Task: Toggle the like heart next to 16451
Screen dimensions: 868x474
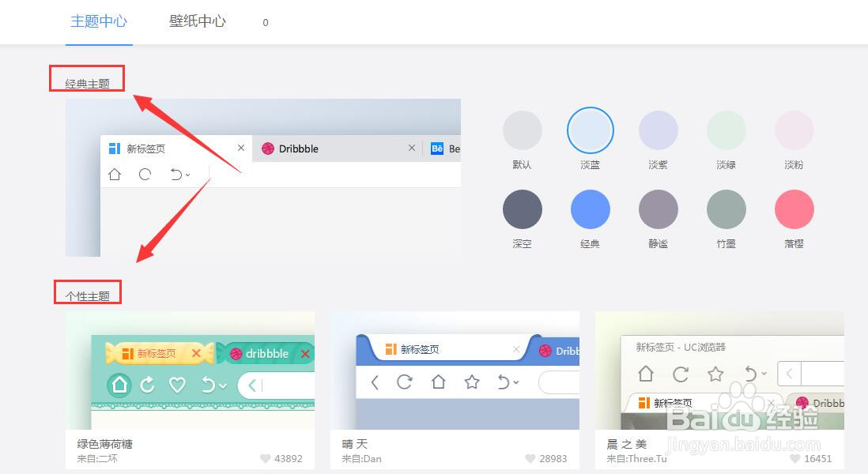Action: [794, 458]
